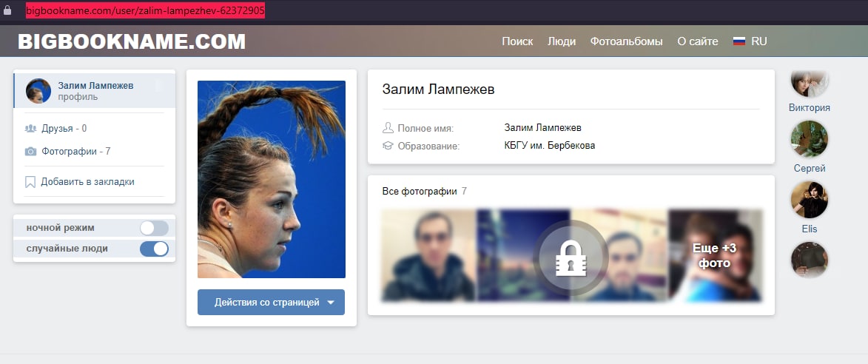Open Сергей's avatar
Image resolution: width=868 pixels, height=364 pixels.
pyautogui.click(x=810, y=139)
